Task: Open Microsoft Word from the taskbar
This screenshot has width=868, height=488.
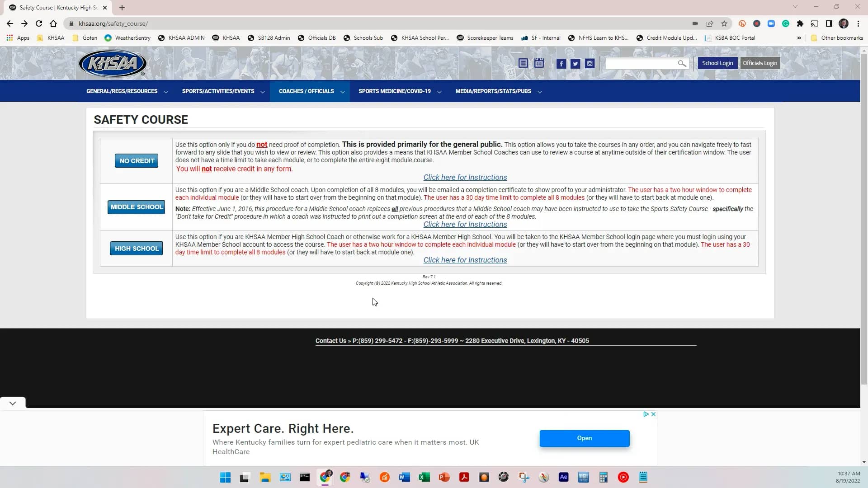Action: 404,477
